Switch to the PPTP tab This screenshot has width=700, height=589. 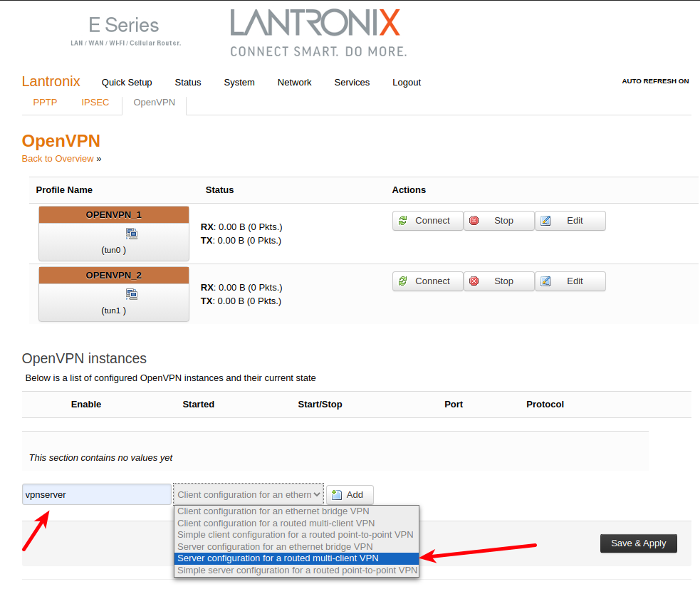click(x=45, y=103)
